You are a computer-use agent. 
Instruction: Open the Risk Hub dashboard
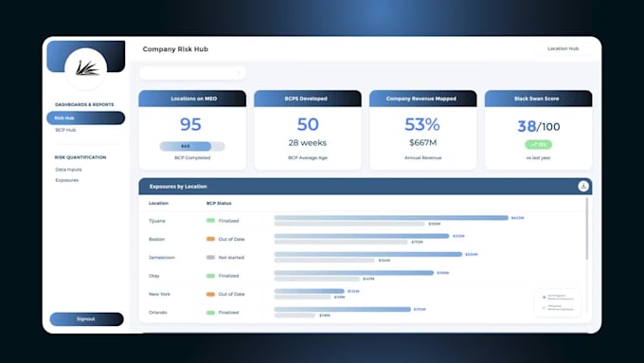(x=86, y=118)
